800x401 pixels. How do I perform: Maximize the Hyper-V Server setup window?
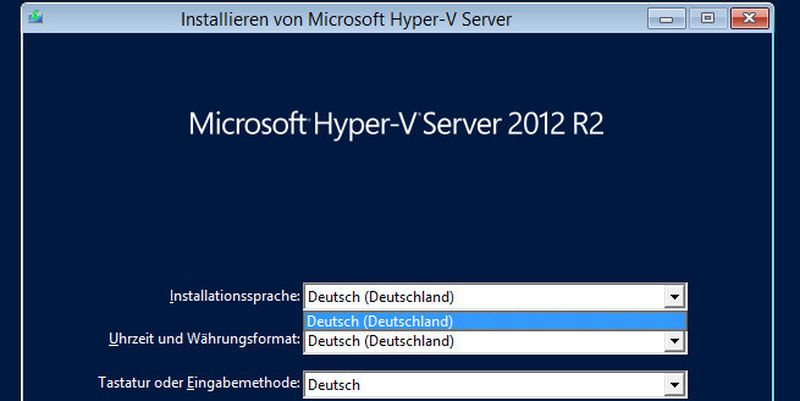(x=708, y=19)
